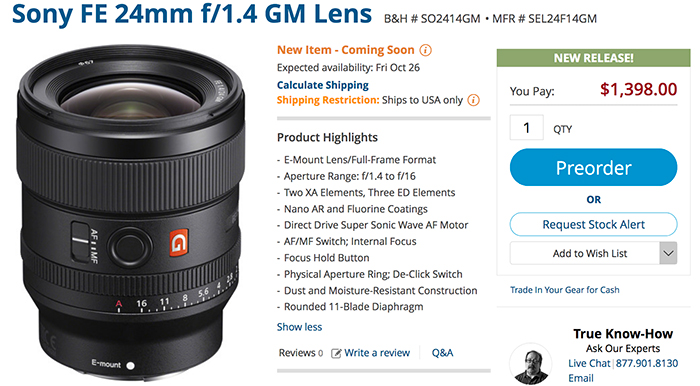Click the Email contact link
Viewport: 700px width, 386px height.
point(581,378)
